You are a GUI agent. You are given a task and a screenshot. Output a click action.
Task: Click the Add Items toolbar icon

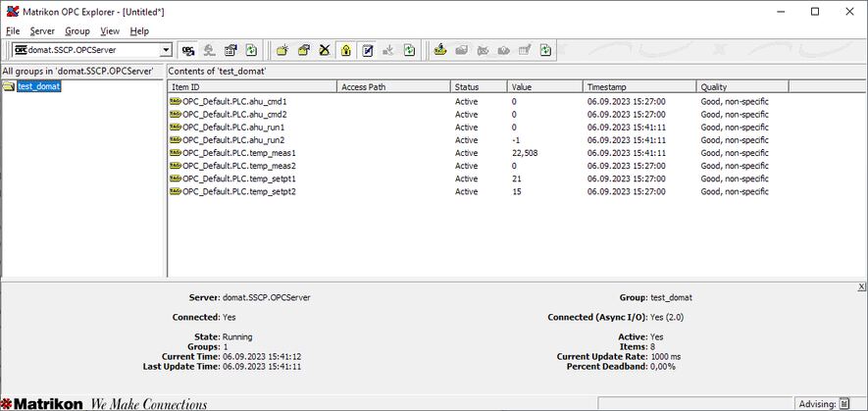click(x=437, y=50)
